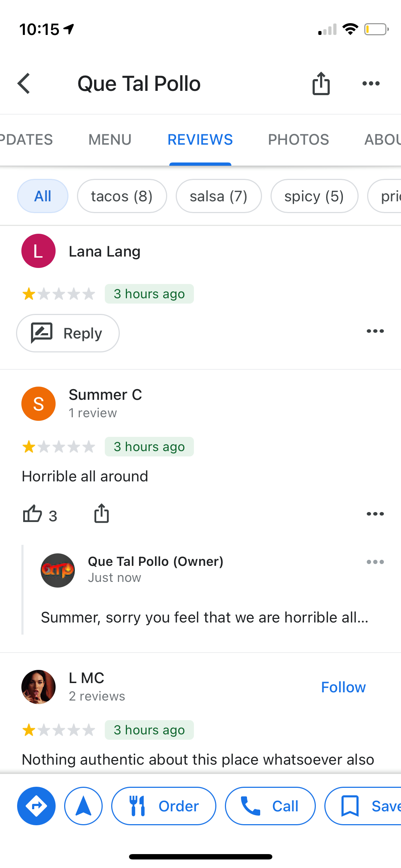This screenshot has width=401, height=868.
Task: Open more options for Summer C's review
Action: point(375,514)
